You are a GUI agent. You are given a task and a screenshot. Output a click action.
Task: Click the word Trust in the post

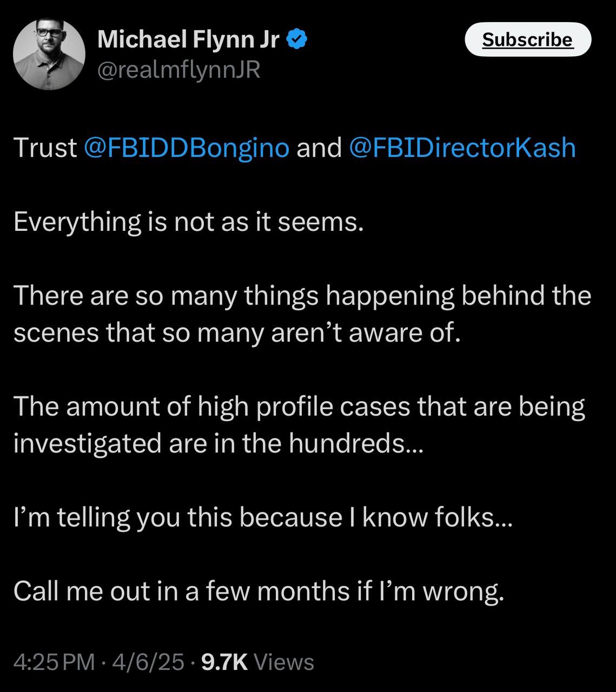(x=45, y=148)
